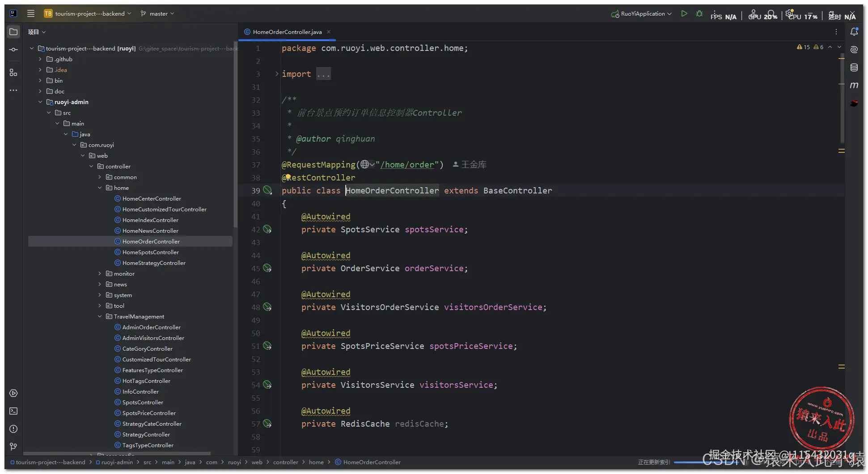Click the home breadcrumb in the navigation bar
The image size is (868, 474).
click(x=316, y=462)
